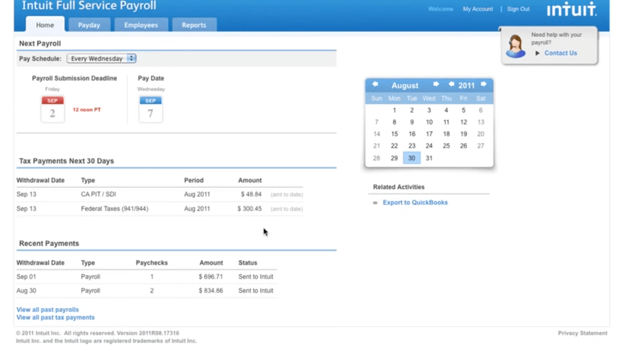Click Federal Taxes (941/944) entry

(x=114, y=209)
